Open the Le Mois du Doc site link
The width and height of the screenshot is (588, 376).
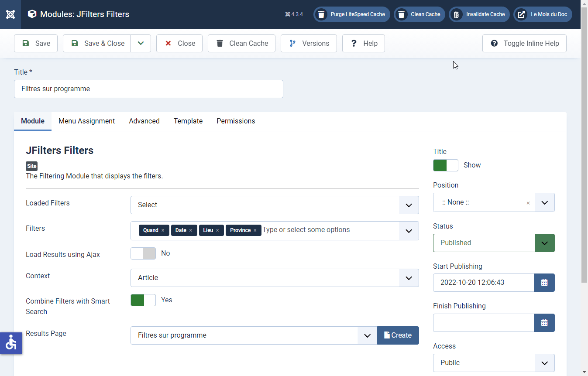[x=543, y=14]
